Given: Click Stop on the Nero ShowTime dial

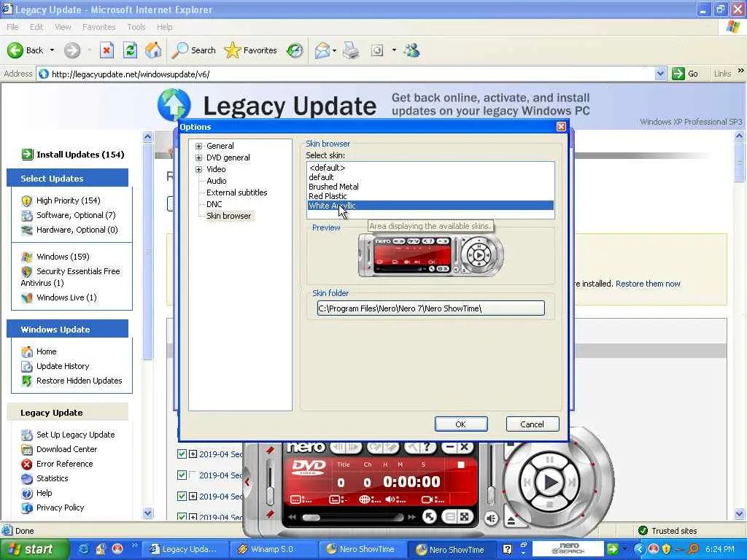Looking at the screenshot, I should point(549,504).
